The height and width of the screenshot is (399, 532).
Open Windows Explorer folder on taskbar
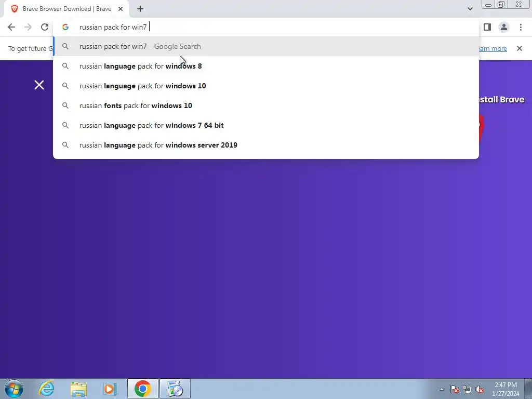pyautogui.click(x=78, y=389)
